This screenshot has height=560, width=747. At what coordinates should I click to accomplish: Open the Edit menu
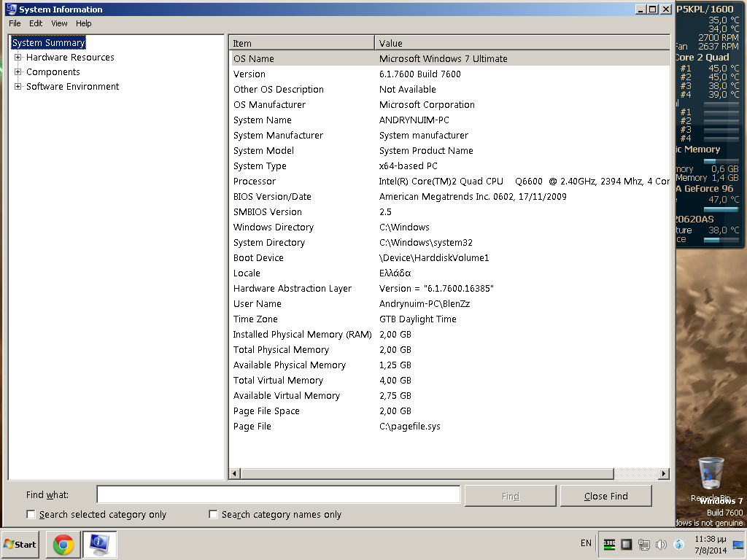36,23
